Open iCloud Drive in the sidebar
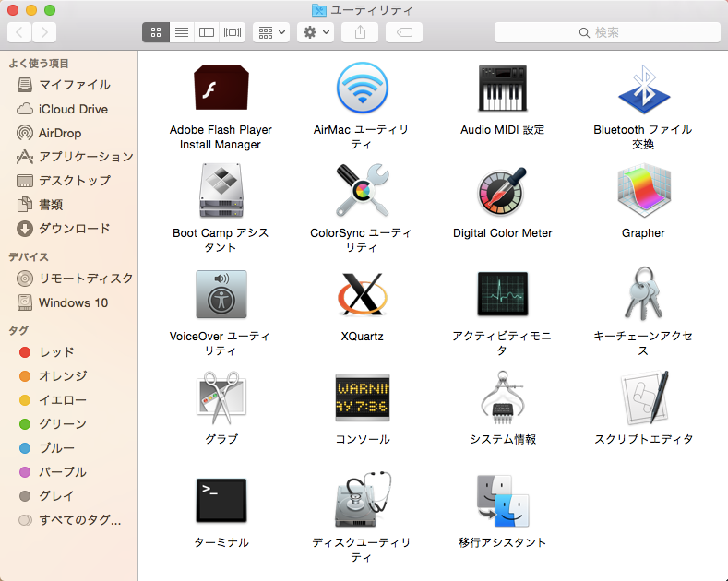This screenshot has height=581, width=728. pyautogui.click(x=68, y=109)
